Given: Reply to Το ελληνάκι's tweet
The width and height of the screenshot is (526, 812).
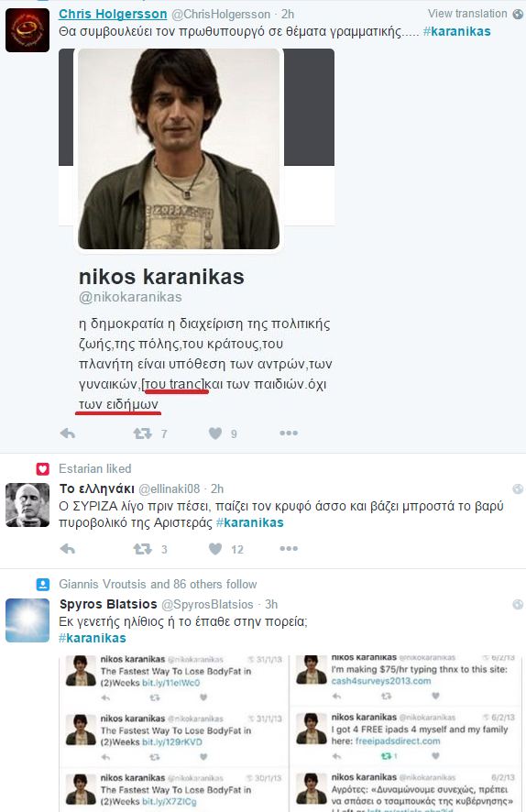Looking at the screenshot, I should tap(67, 549).
